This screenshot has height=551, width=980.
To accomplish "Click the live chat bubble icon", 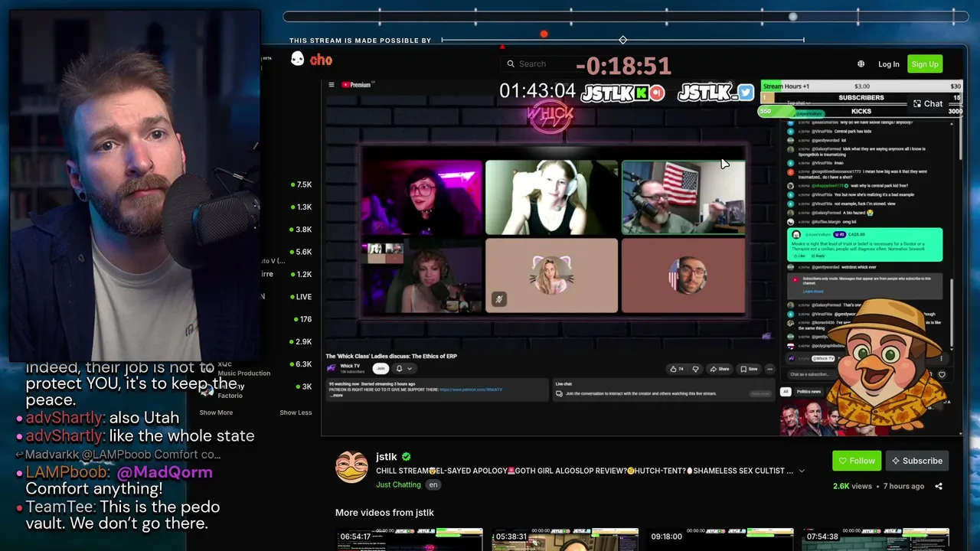I will pos(559,393).
